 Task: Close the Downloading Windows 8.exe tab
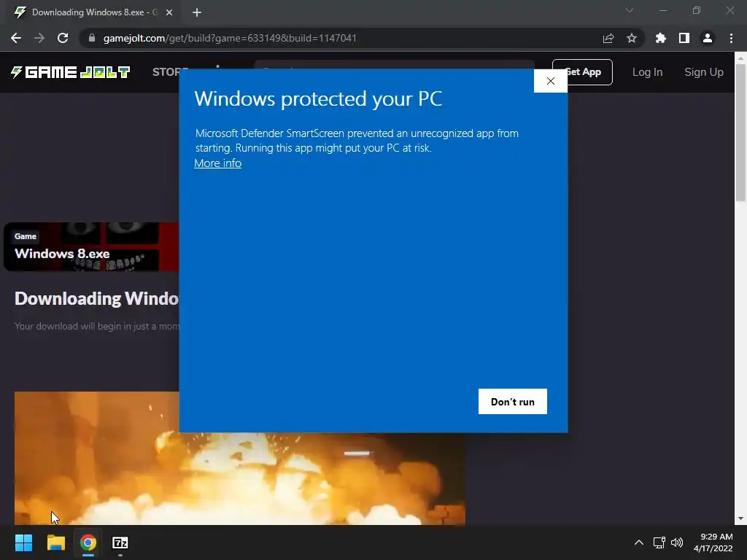click(169, 12)
